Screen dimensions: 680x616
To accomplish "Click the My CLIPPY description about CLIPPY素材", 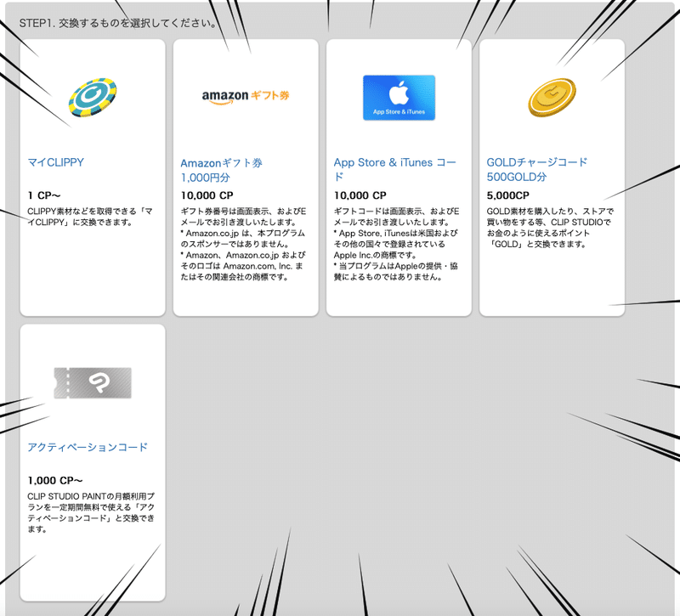I will (x=90, y=217).
